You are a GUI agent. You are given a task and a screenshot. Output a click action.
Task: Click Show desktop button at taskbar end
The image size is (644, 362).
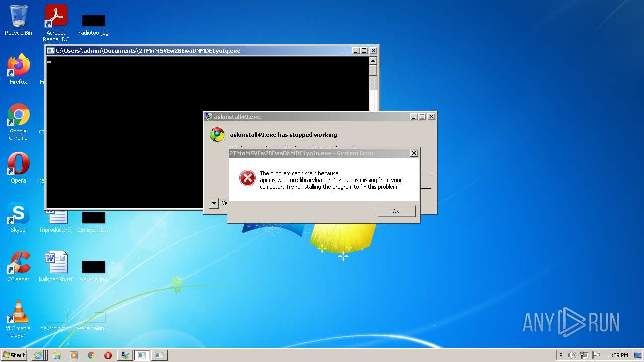click(x=639, y=355)
